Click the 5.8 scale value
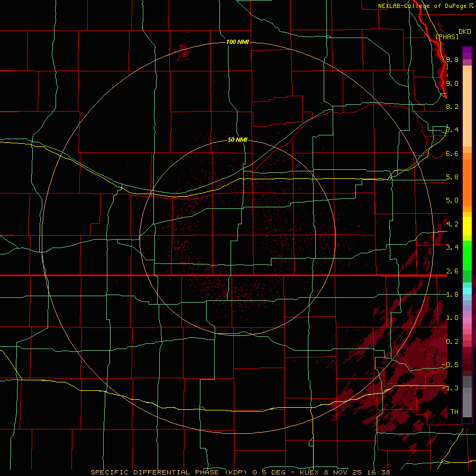The width and height of the screenshot is (476, 476). pyautogui.click(x=452, y=177)
